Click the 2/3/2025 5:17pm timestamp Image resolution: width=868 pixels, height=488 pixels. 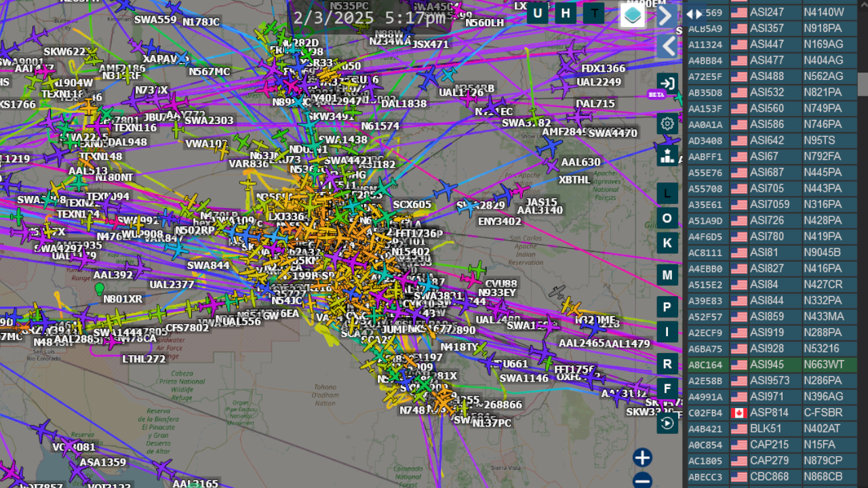pos(370,18)
